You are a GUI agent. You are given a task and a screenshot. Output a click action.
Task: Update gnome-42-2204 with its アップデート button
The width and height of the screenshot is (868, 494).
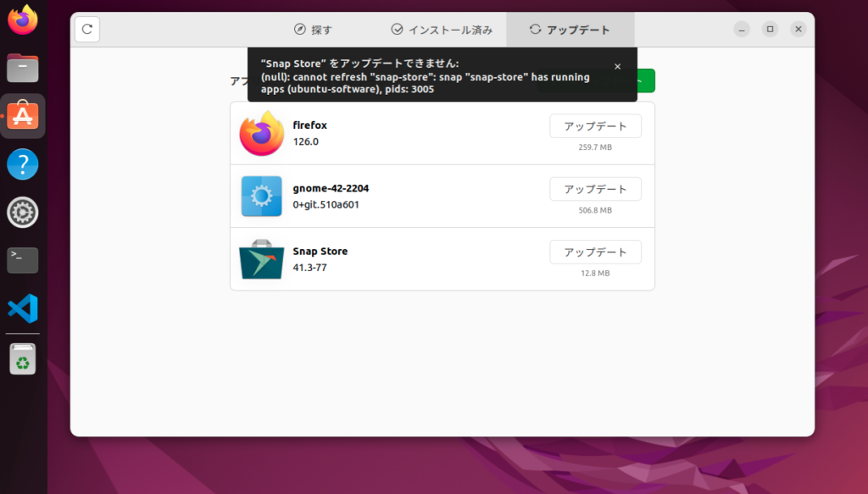[x=595, y=189]
